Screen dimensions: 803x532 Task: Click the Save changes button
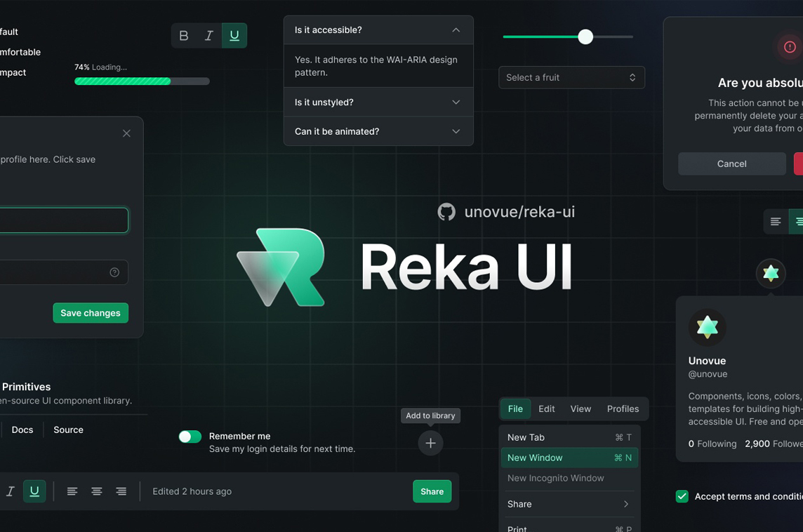pyautogui.click(x=91, y=313)
